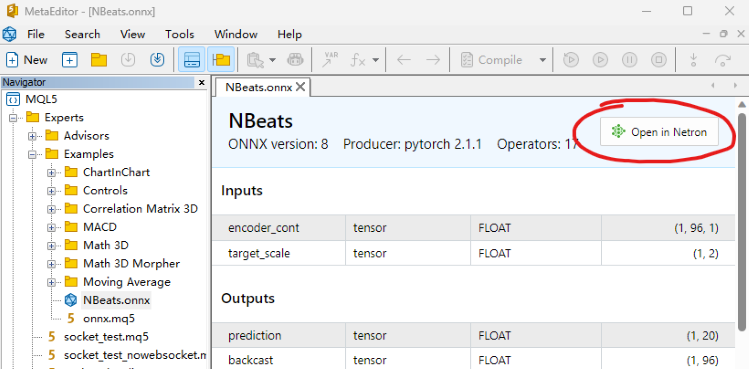Screen dimensions: 749x369
Task: Select the MQL5 root node
Action: point(41,99)
